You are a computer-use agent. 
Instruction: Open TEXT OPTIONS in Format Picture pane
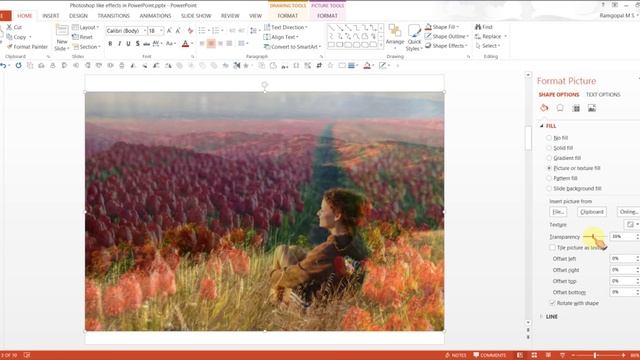(603, 94)
